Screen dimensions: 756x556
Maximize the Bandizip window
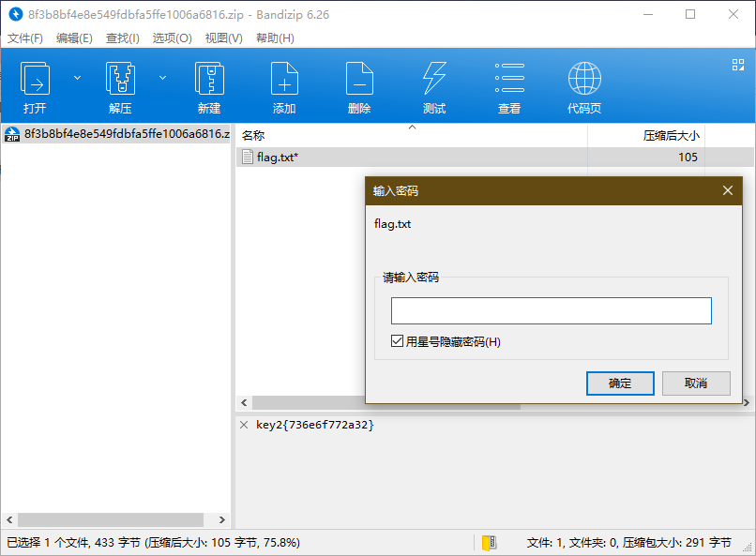pyautogui.click(x=690, y=14)
